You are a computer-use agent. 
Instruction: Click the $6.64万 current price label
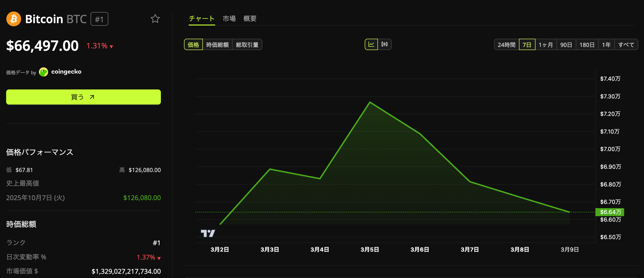point(610,212)
